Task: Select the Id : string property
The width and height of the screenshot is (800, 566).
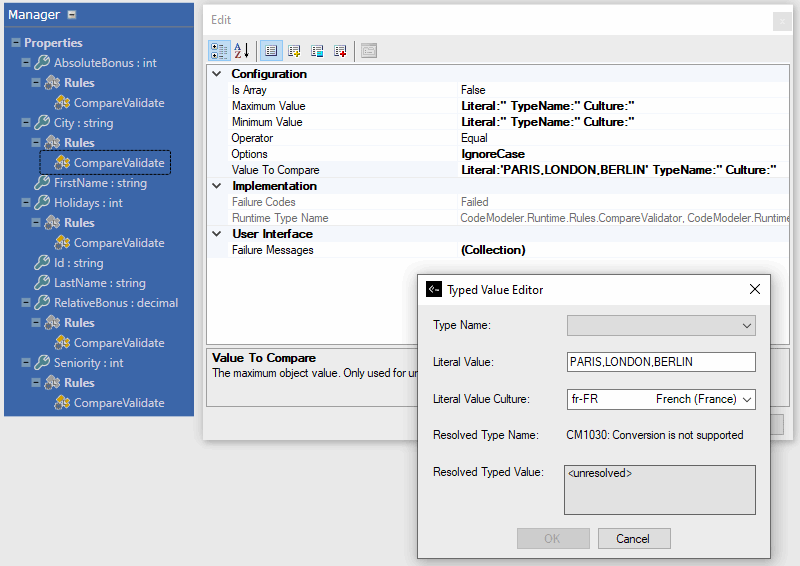Action: click(79, 263)
